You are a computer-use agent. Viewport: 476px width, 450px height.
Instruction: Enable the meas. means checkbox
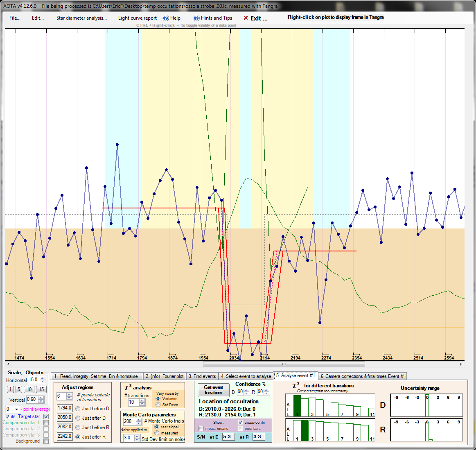point(201,428)
